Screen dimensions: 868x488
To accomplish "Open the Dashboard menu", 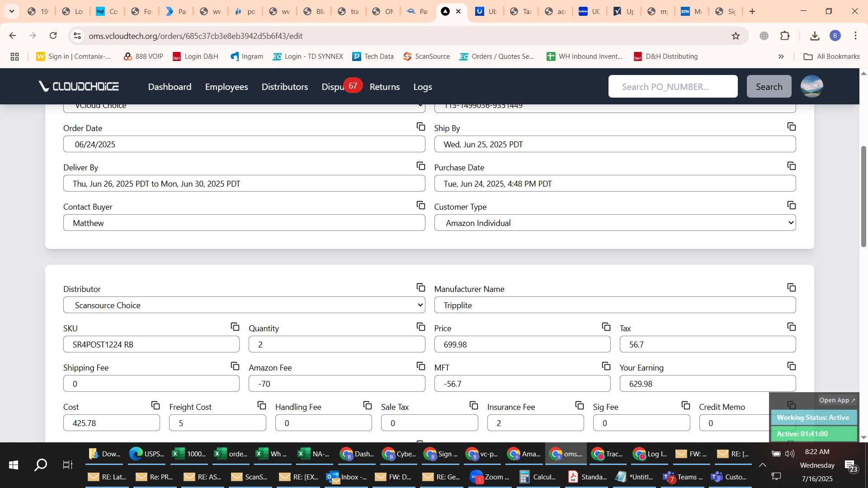I will tap(170, 87).
